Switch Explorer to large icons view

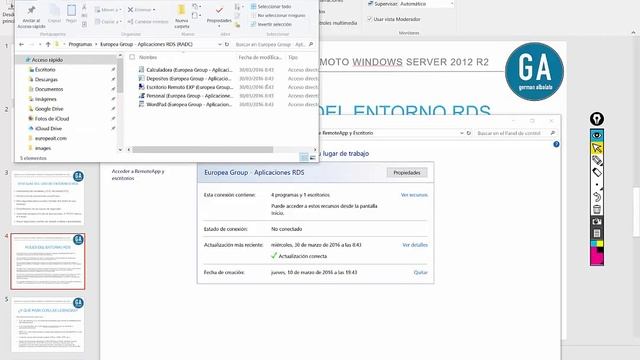pyautogui.click(x=313, y=157)
